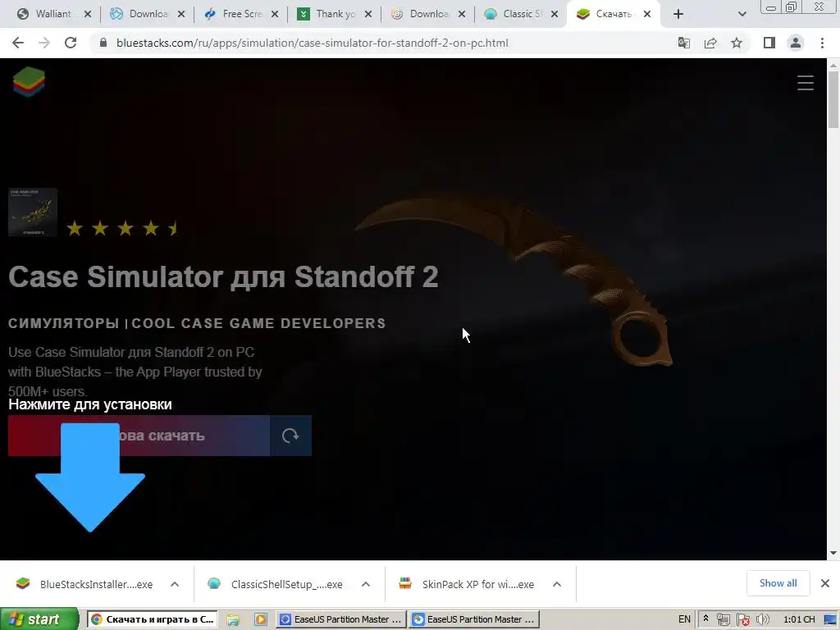This screenshot has width=840, height=630.
Task: Expand hidden system tray icons
Action: click(705, 619)
